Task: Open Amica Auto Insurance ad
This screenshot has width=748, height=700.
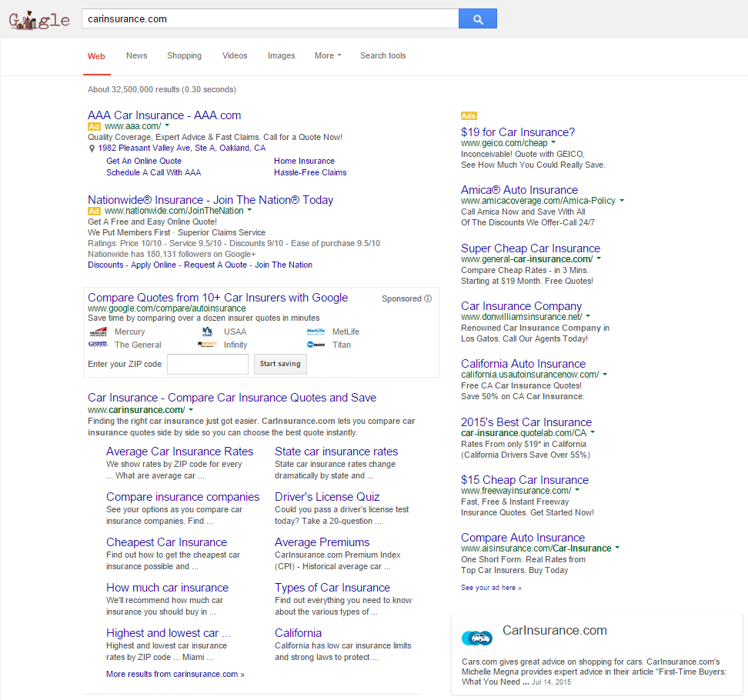Action: point(519,190)
